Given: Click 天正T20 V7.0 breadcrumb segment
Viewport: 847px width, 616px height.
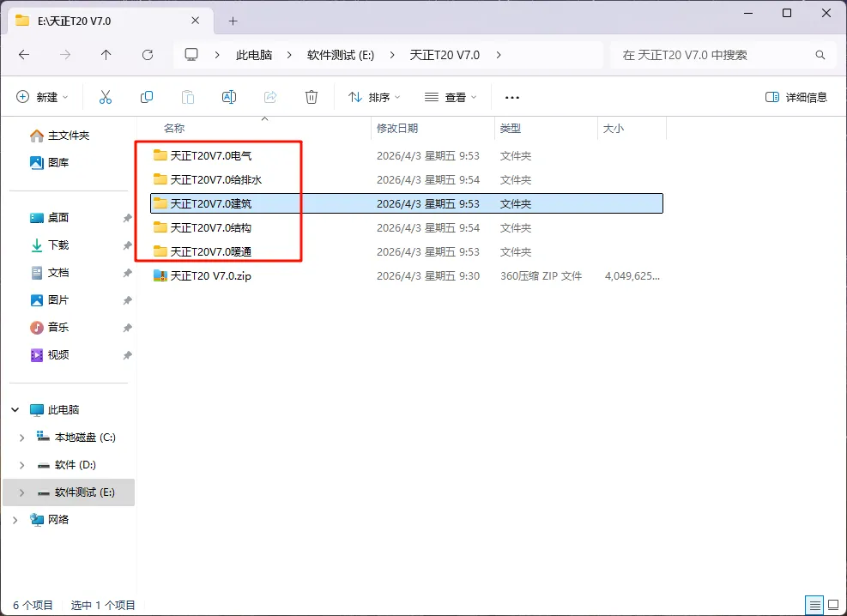Looking at the screenshot, I should [445, 55].
